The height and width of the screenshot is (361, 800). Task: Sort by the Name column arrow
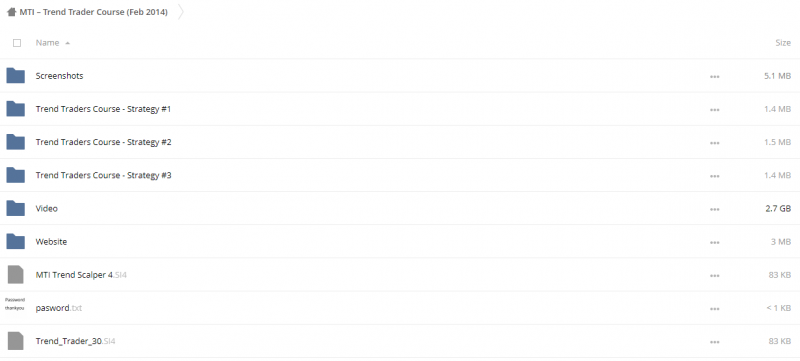click(x=68, y=43)
